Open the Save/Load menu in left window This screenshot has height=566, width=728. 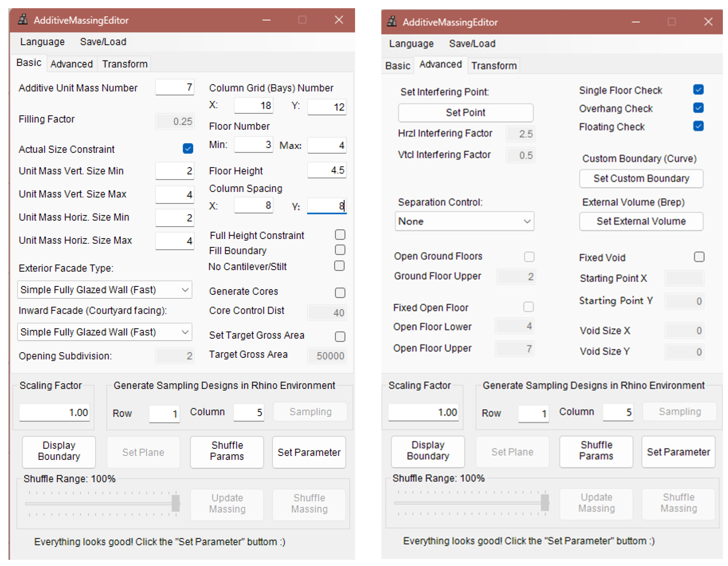pyautogui.click(x=103, y=42)
